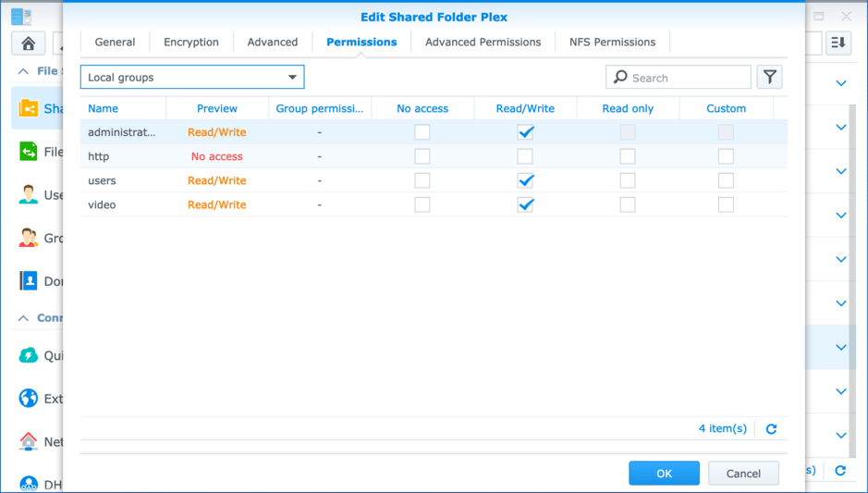Screen dimensions: 868x493
Task: Select the users group row name
Action: click(102, 180)
